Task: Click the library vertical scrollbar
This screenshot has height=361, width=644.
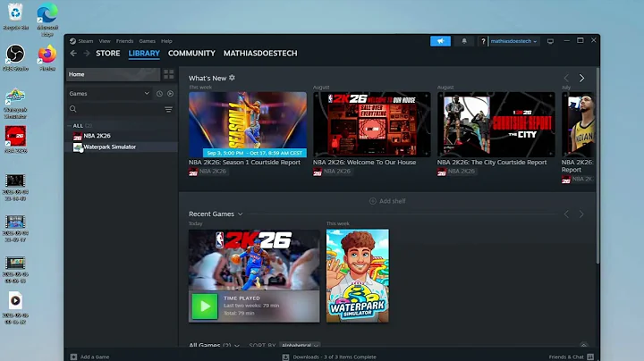Action: [597, 165]
